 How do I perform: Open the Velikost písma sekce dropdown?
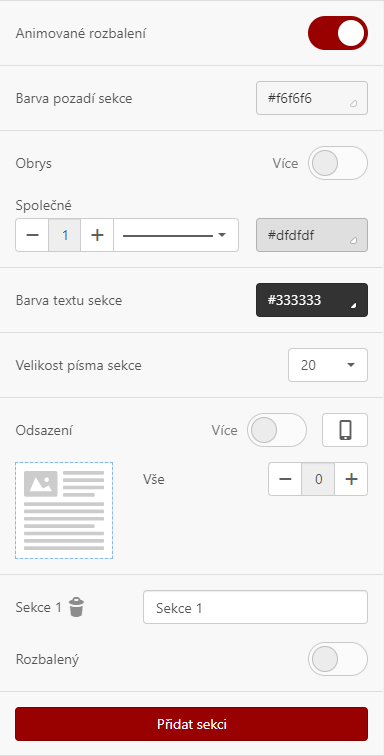coord(328,365)
